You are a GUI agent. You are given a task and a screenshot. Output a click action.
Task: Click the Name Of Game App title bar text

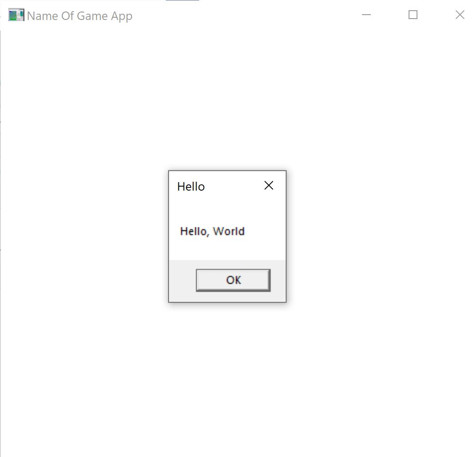click(79, 16)
